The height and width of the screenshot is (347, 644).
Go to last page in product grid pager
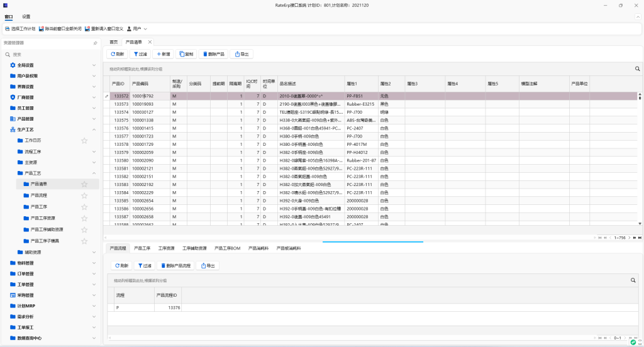pyautogui.click(x=640, y=237)
